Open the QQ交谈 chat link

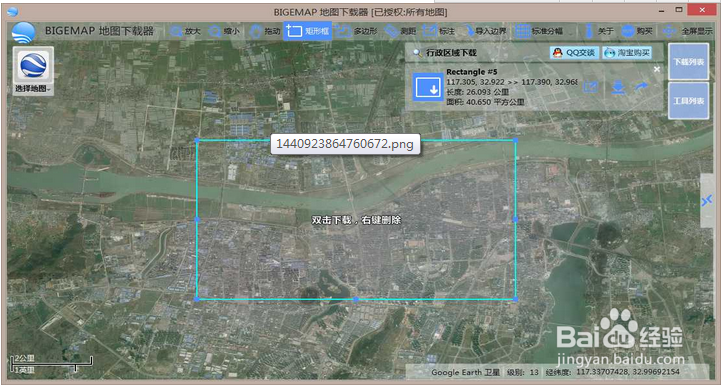tap(574, 53)
